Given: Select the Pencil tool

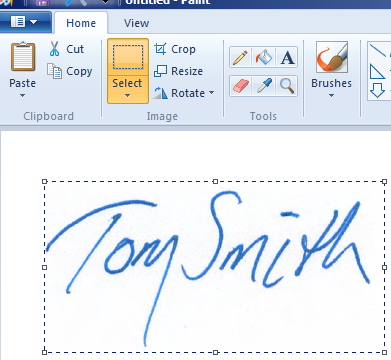Looking at the screenshot, I should (241, 57).
